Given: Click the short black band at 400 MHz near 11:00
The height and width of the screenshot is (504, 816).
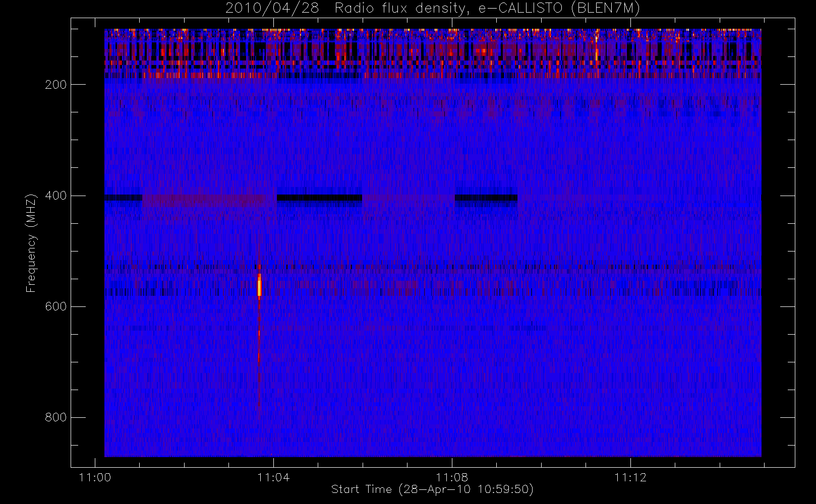Looking at the screenshot, I should coord(123,198).
